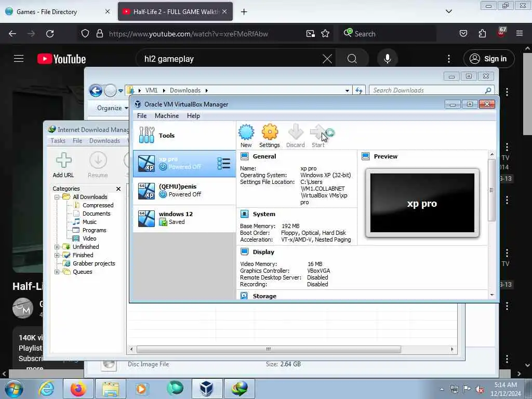Open Firefox extensions puzzle icon
This screenshot has height=399, width=532.
[482, 34]
